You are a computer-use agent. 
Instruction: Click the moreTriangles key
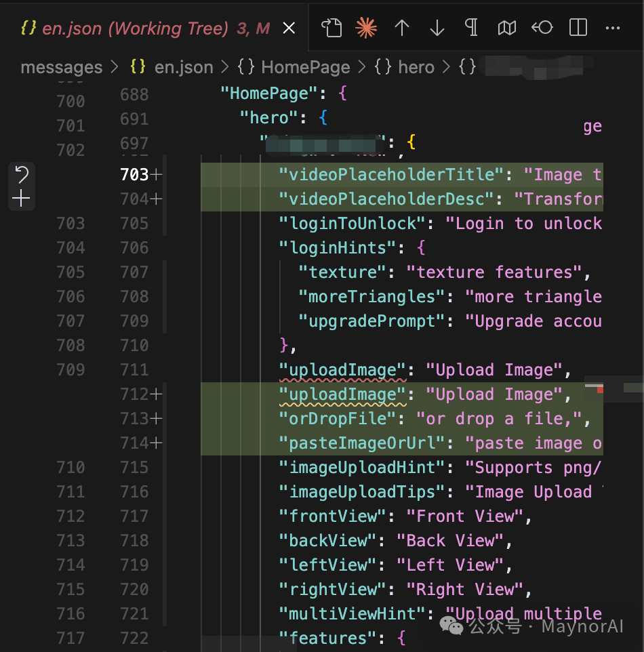pyautogui.click(x=371, y=297)
